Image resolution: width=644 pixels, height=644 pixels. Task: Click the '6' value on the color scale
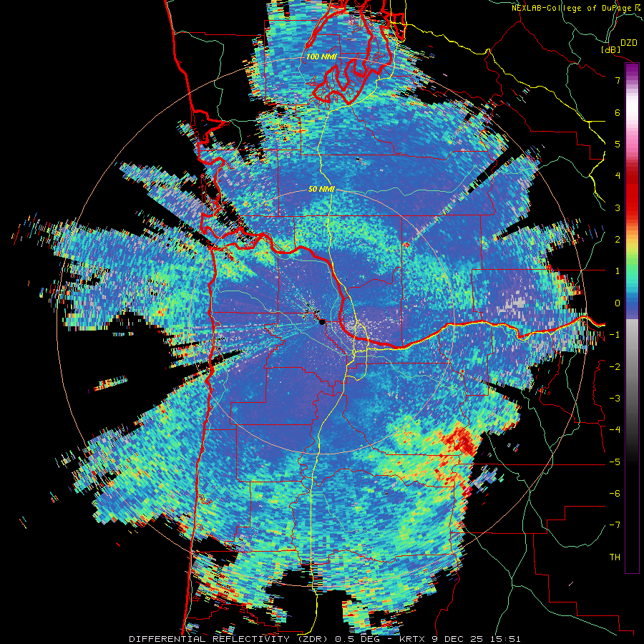point(618,112)
